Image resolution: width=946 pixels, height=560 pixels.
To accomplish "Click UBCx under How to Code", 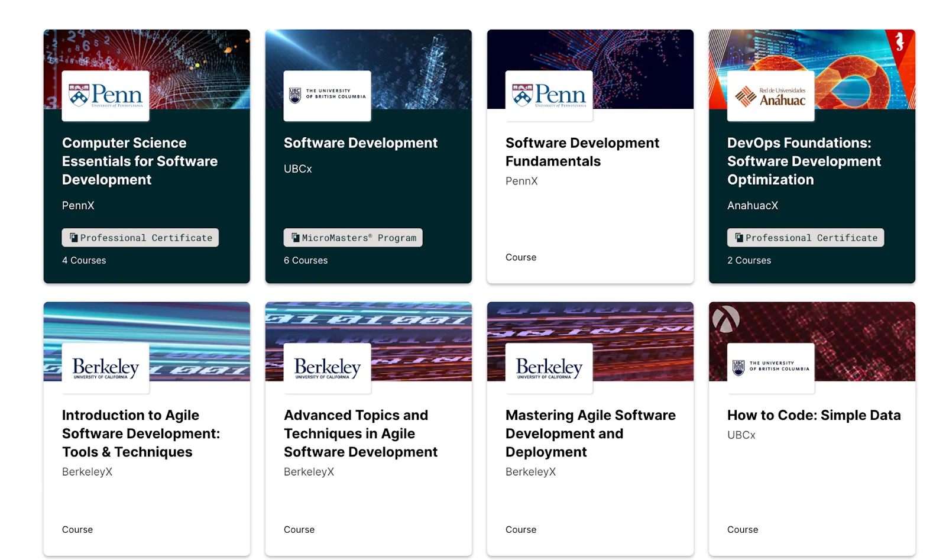I will pos(741,435).
